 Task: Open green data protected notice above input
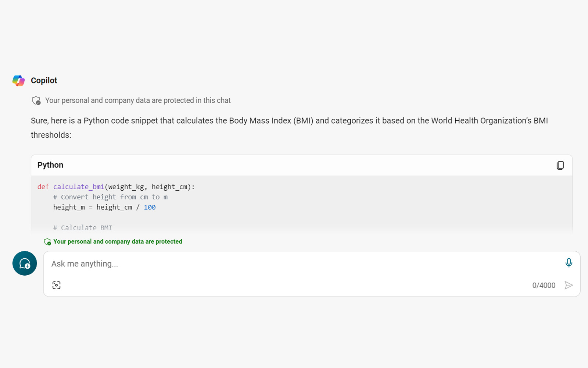coord(118,242)
